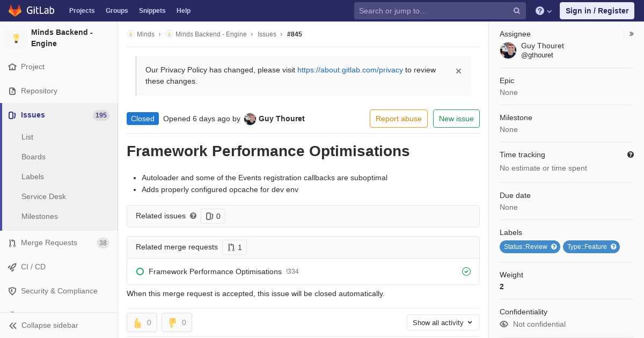
Task: Give a thumbs up reaction
Action: pos(142,322)
